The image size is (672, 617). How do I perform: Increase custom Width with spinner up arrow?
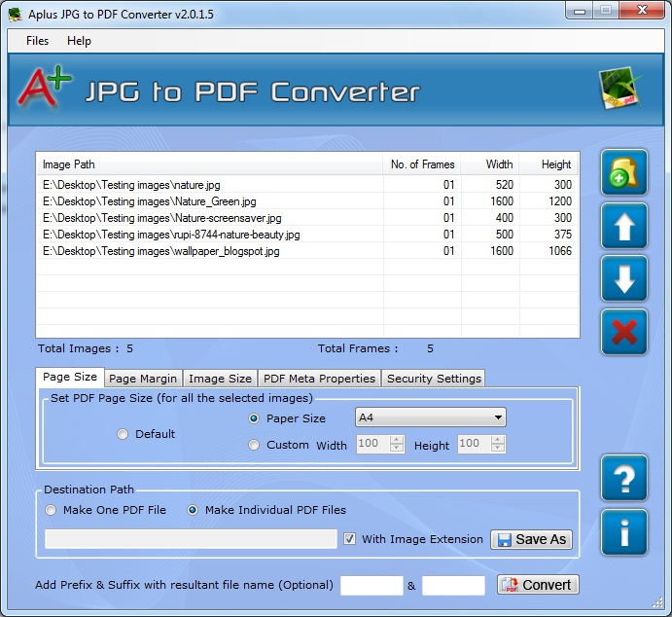[x=397, y=440]
